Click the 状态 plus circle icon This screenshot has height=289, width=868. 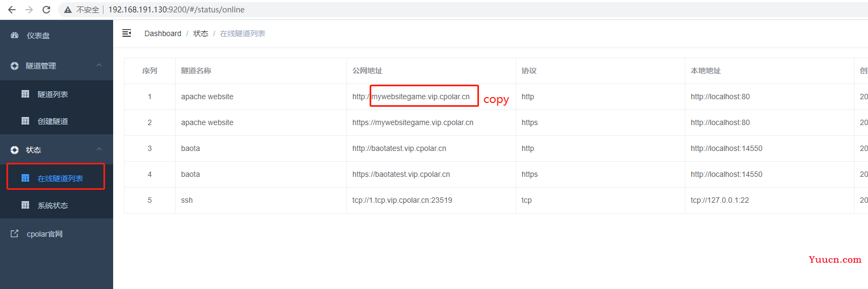tap(15, 150)
